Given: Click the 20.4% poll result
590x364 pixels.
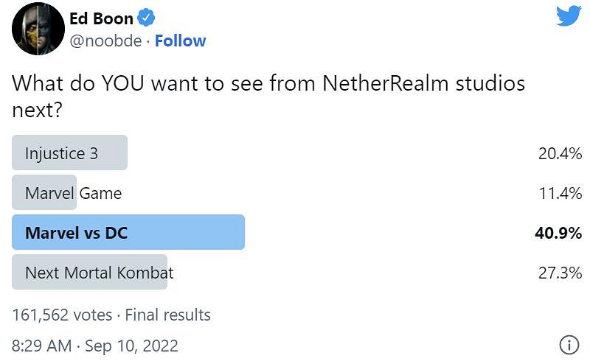Looking at the screenshot, I should pos(560,153).
